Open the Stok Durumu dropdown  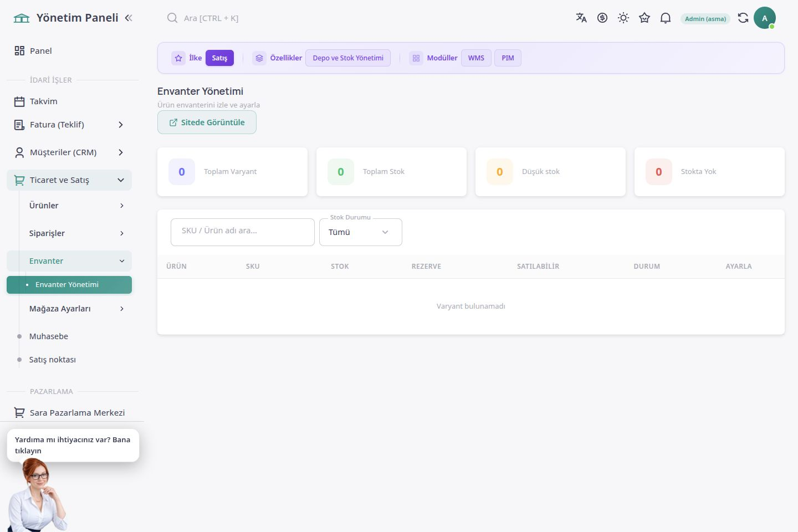(361, 232)
